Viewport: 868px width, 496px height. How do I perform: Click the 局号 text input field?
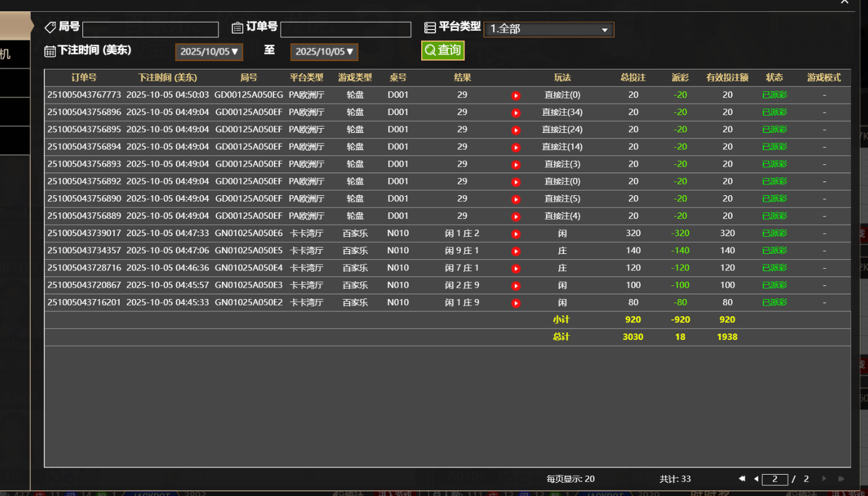click(x=150, y=29)
